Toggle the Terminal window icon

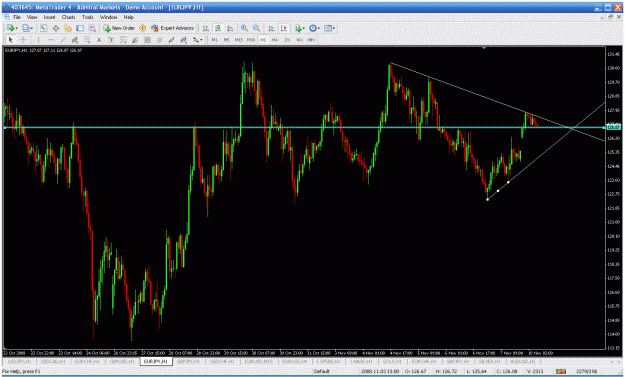pos(80,28)
